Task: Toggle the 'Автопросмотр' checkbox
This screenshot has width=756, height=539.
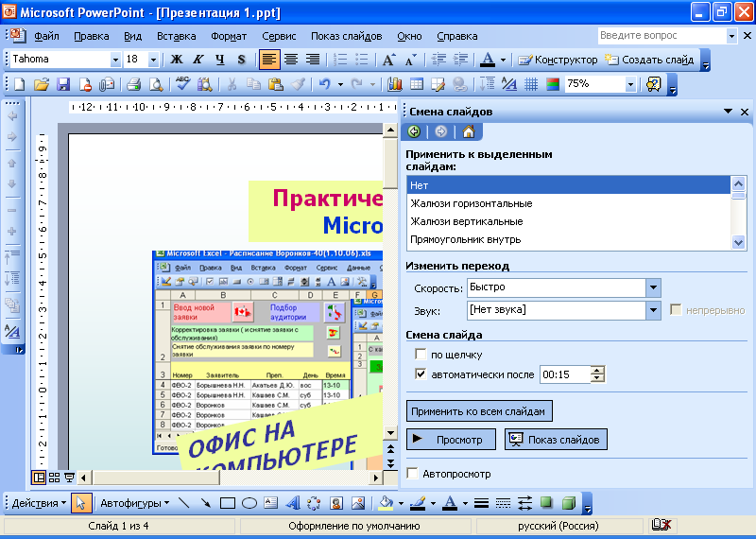Action: click(412, 474)
